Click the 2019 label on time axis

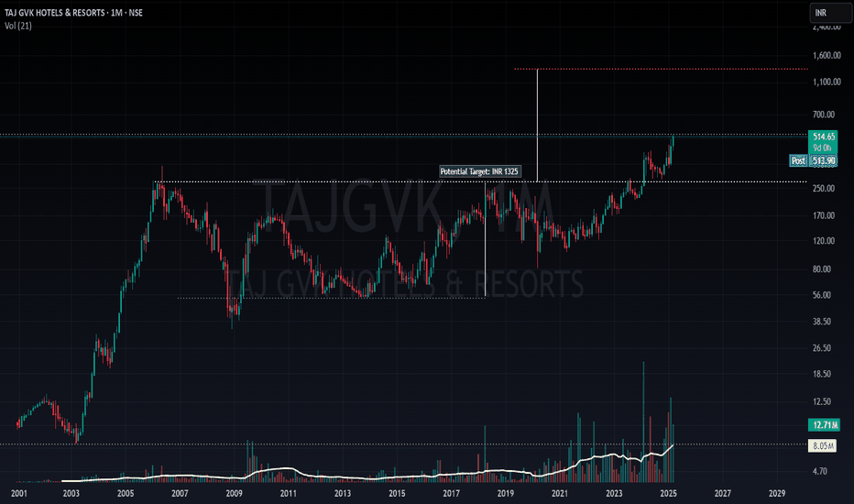pos(506,493)
